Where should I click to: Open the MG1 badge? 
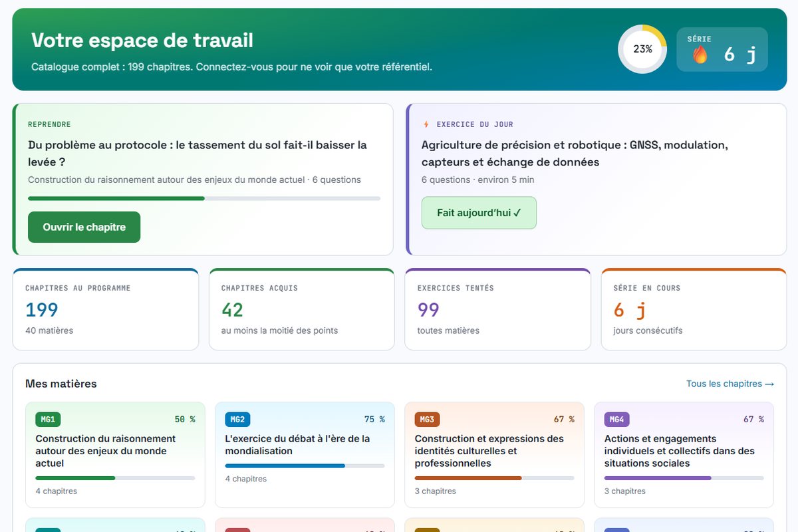coord(48,420)
